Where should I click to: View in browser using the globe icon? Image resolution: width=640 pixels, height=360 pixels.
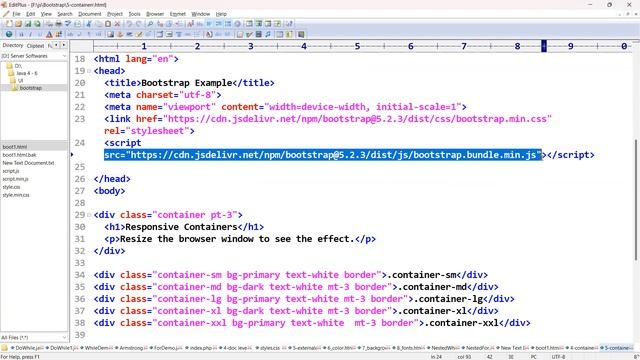[x=9, y=35]
